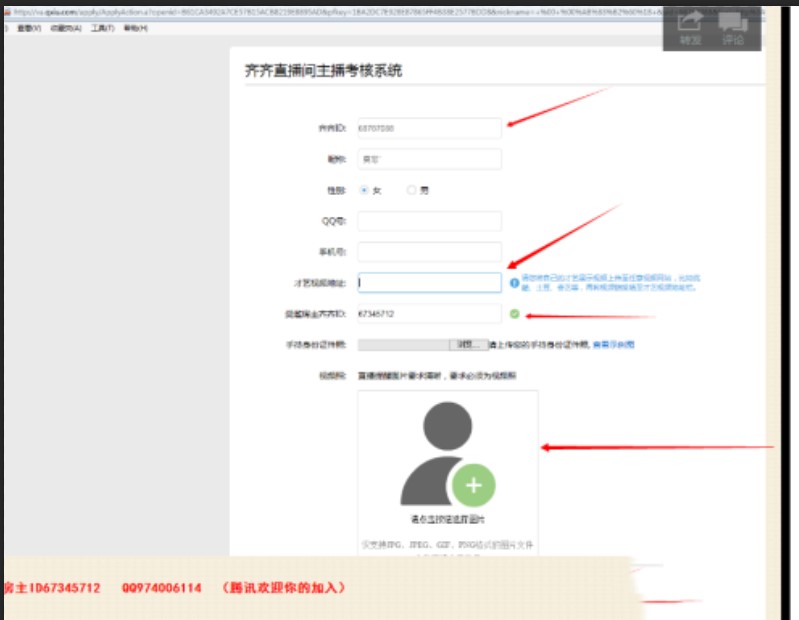Screen dimensions: 799x620
Task: Click the inviter ID field showing 67345712
Action: pyautogui.click(x=430, y=314)
